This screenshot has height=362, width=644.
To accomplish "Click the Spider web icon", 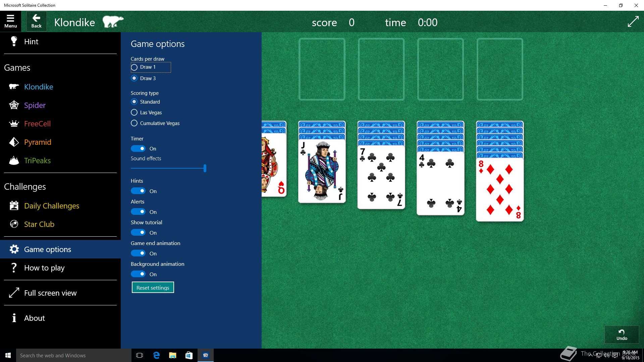I will pyautogui.click(x=14, y=105).
